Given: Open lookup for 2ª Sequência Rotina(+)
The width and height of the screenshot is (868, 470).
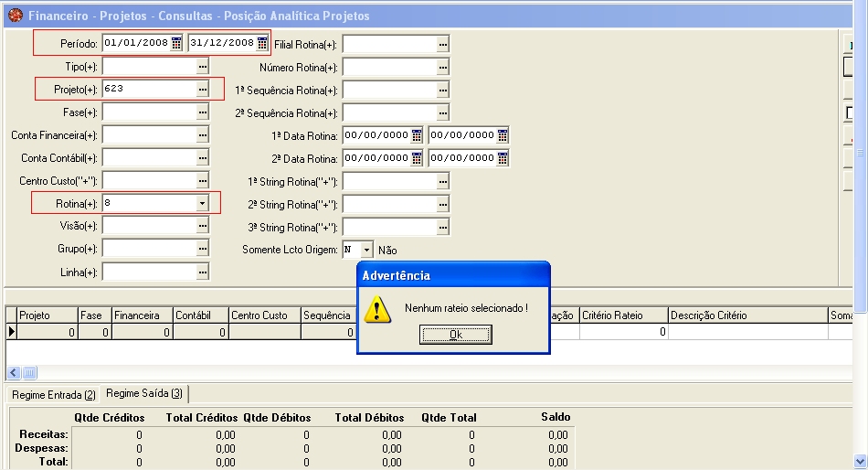Looking at the screenshot, I should 443,113.
